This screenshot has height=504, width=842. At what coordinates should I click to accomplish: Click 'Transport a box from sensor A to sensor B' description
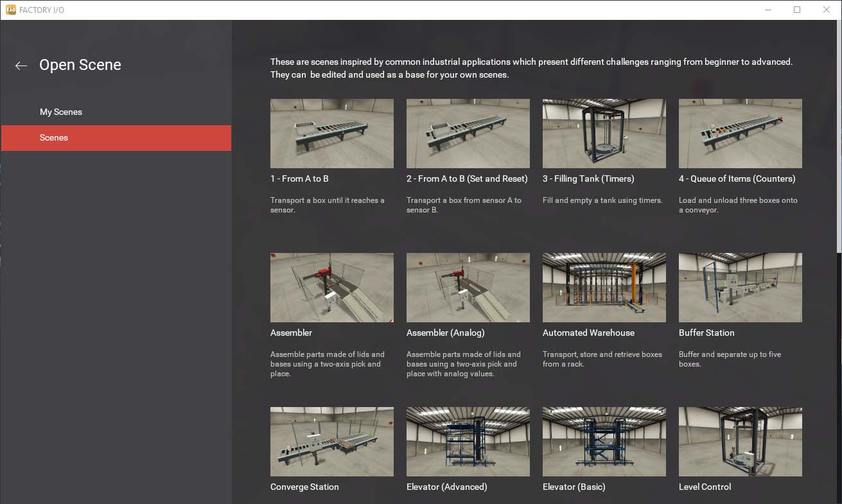pos(464,205)
